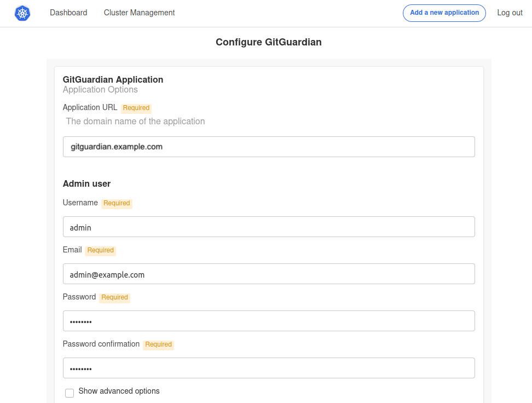Viewport: 532px width, 403px height.
Task: Click the GitGuardian Application title
Action: pos(113,79)
